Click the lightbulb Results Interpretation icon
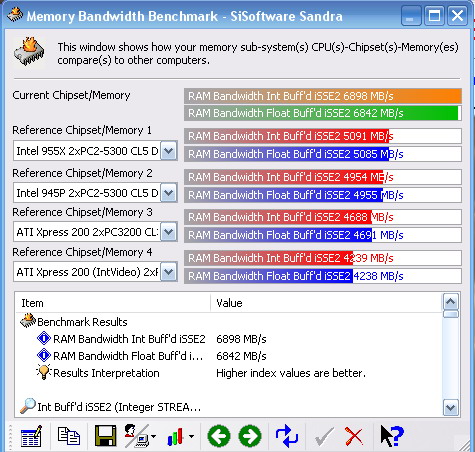Viewport: 475px width, 452px height. (x=44, y=372)
